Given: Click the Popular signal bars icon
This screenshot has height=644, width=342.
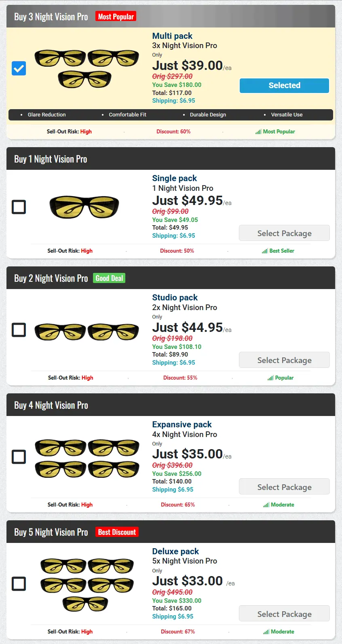Looking at the screenshot, I should pyautogui.click(x=270, y=378).
